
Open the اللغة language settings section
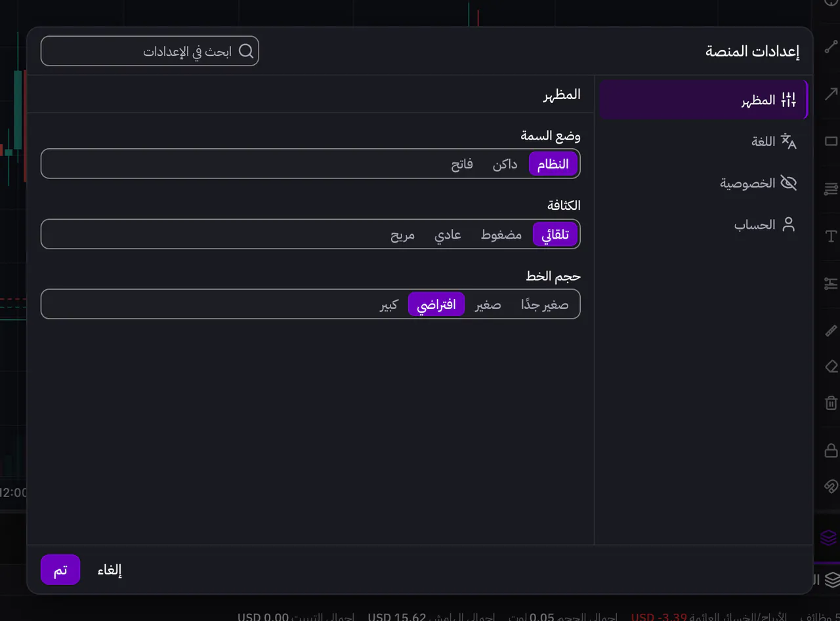point(703,141)
